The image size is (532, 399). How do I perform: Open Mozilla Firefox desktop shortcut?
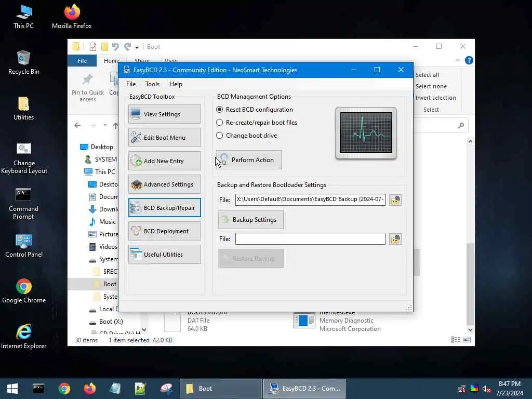[72, 17]
